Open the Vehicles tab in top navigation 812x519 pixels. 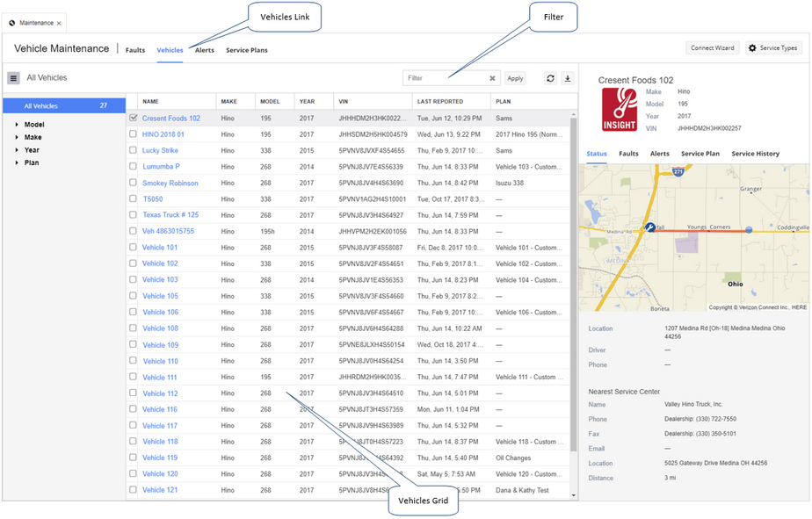click(170, 50)
